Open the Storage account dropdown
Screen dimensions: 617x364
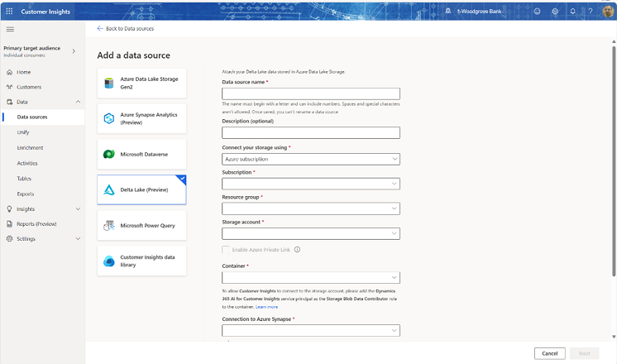(311, 233)
